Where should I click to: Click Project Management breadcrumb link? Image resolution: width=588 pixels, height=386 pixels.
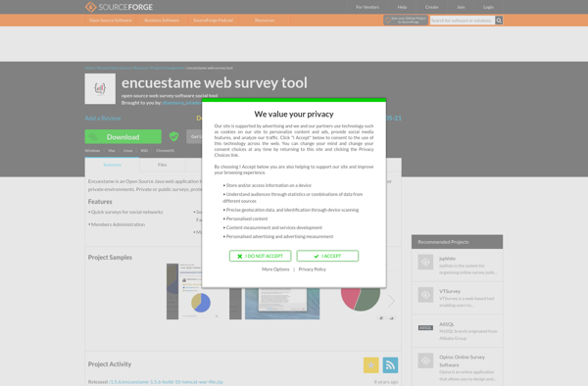[x=168, y=68]
